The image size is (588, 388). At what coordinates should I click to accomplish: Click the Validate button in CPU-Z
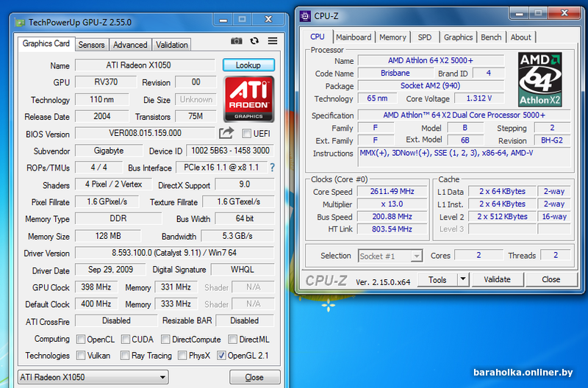(498, 279)
